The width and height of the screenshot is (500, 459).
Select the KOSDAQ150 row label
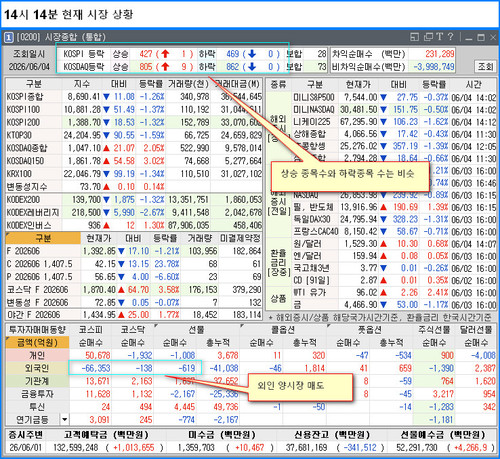click(x=25, y=161)
